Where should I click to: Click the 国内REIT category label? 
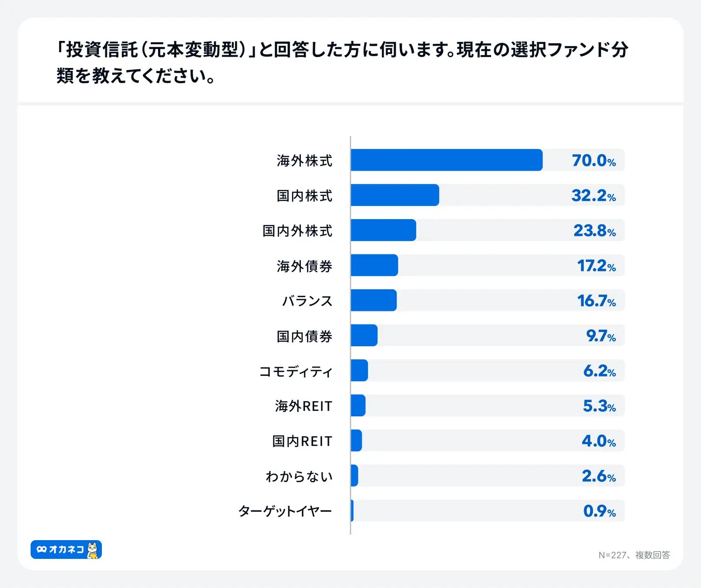(302, 441)
